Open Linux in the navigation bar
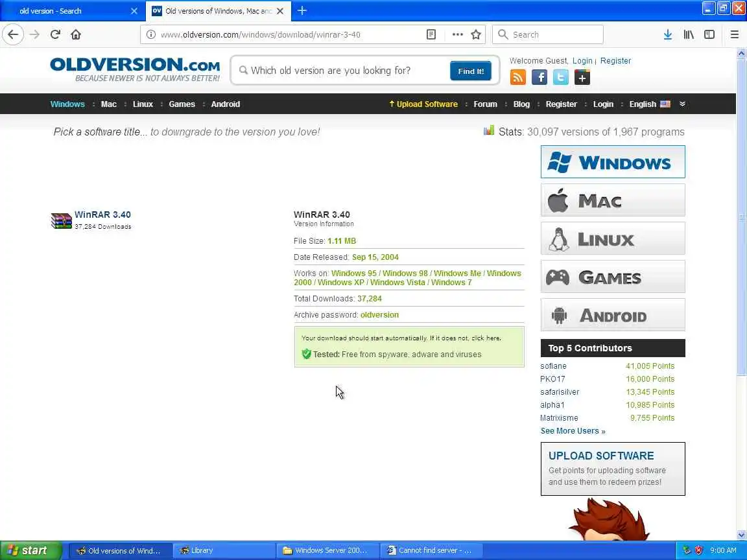 click(143, 104)
